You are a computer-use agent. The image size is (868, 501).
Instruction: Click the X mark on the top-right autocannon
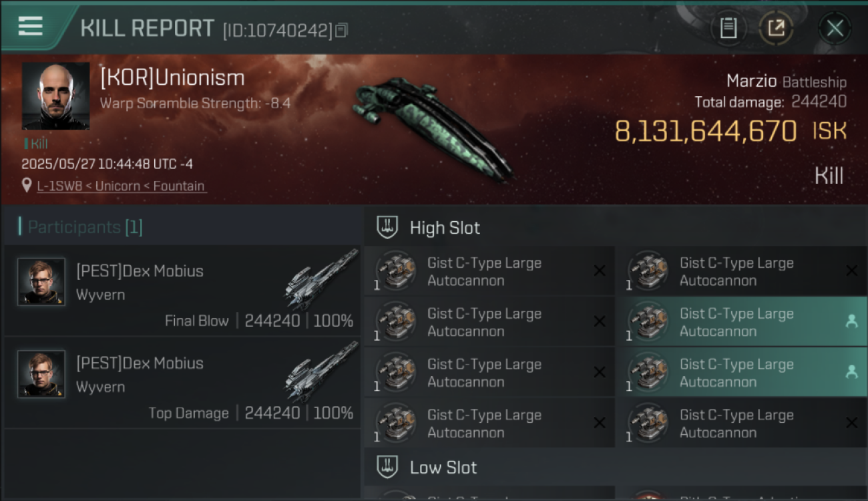point(851,271)
